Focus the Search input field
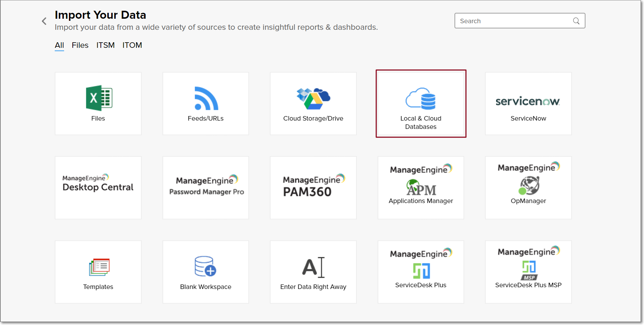Screen dimensions: 644x325 [x=520, y=21]
